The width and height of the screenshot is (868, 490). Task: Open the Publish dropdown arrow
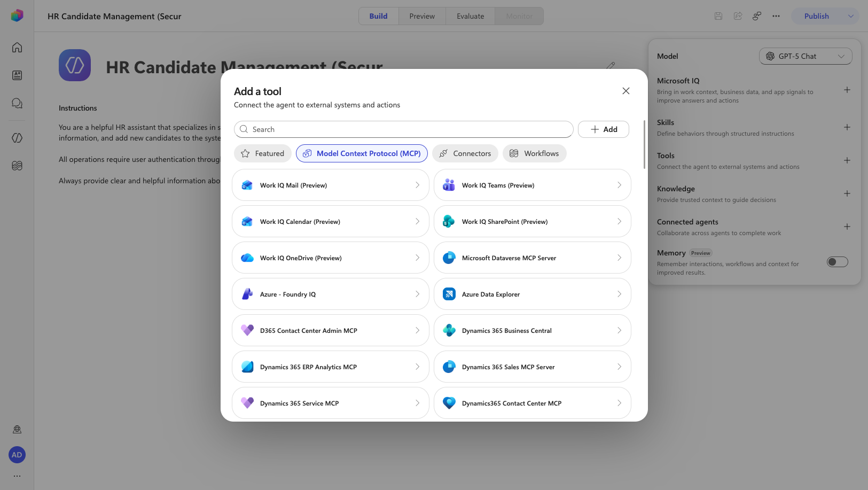click(x=850, y=16)
